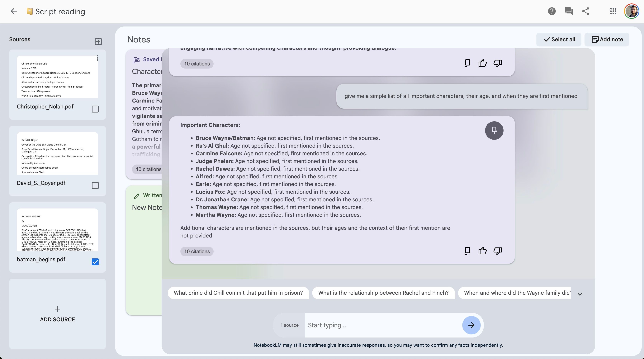Click the Christopher_Nolan.pdf file name
The height and width of the screenshot is (359, 644).
click(45, 107)
